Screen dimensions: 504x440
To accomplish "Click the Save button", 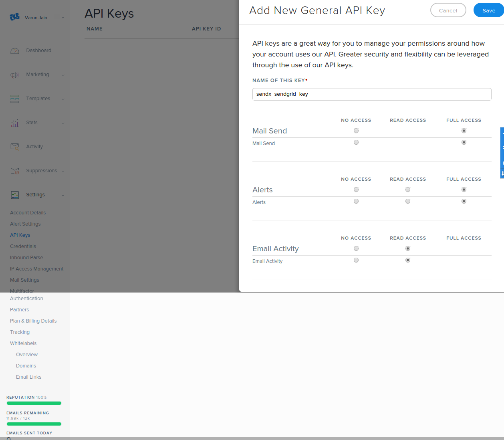I will [x=488, y=10].
